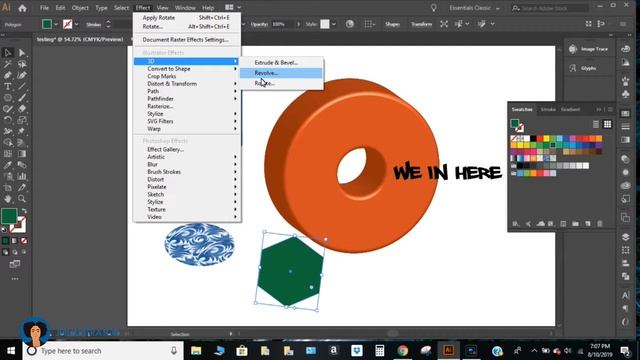Open the Stroke color dropdown in control bar
The width and height of the screenshot is (640, 360).
coord(76,24)
